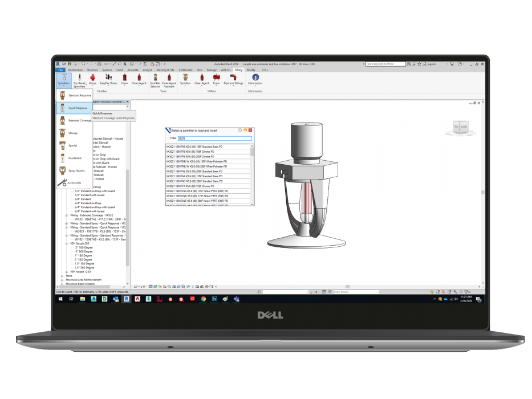This screenshot has height=399, width=532.
Task: Select VK3021 175F Nickel PTFE (ENT) PD row
Action: click(208, 196)
